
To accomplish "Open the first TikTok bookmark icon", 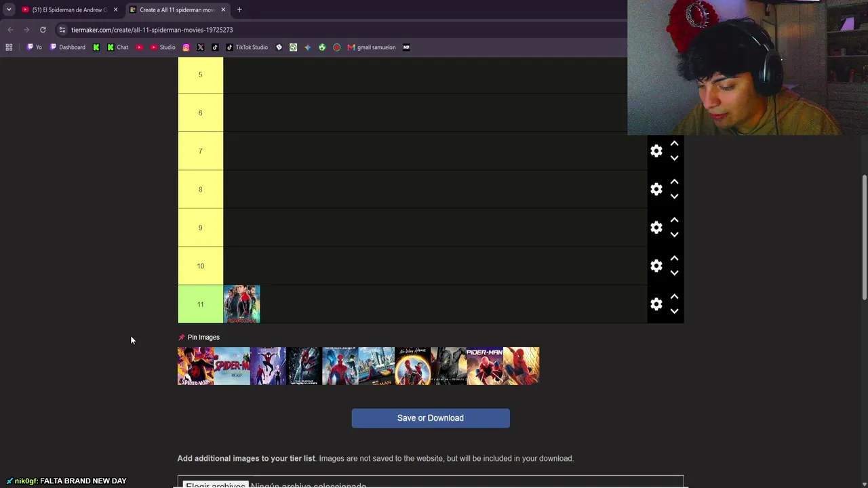I will pos(215,47).
